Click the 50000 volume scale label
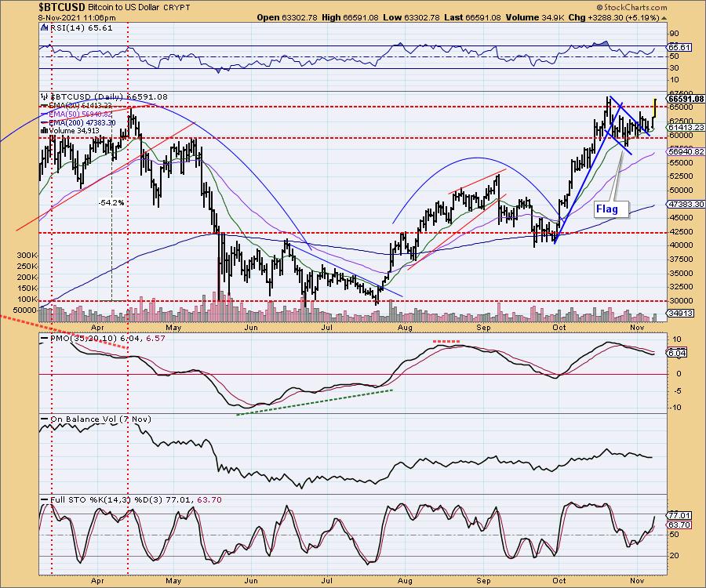This screenshot has height=588, width=706. (25, 310)
